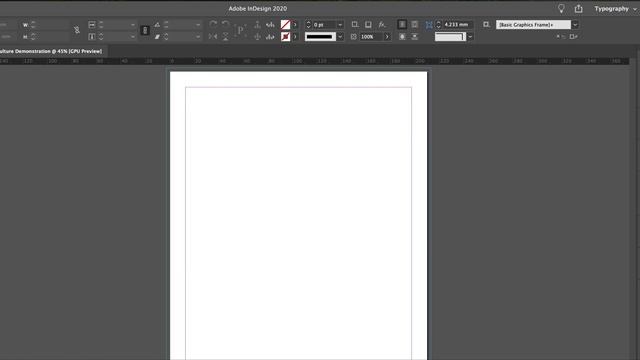Click the shear angle icon

(x=157, y=37)
